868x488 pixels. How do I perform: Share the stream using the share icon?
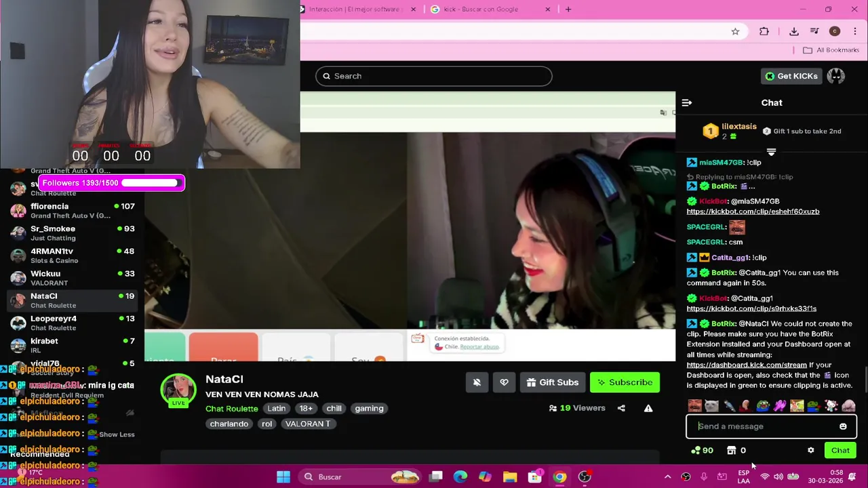tap(621, 408)
